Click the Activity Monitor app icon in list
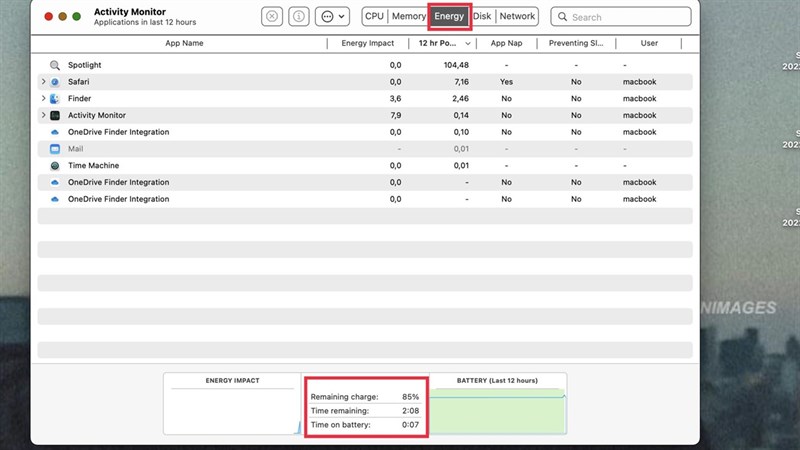Screen dimensions: 800x450 point(55,115)
